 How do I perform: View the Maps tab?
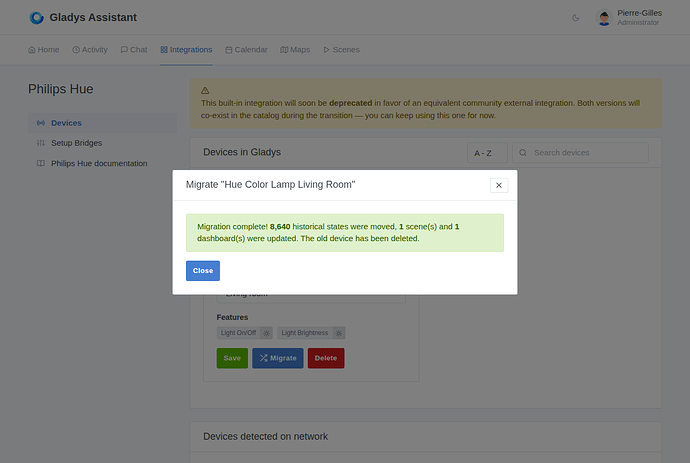point(295,50)
